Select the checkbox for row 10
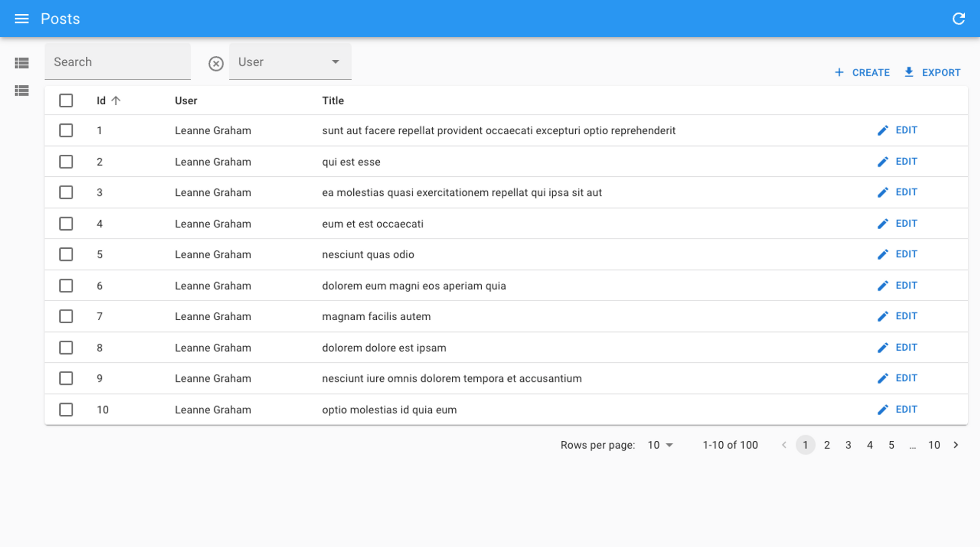The image size is (980, 547). coord(66,409)
